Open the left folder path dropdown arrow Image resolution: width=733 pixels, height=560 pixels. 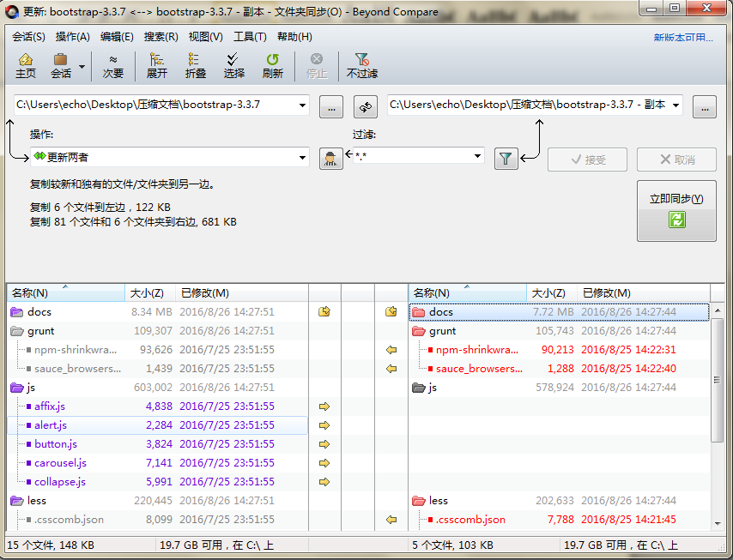302,106
